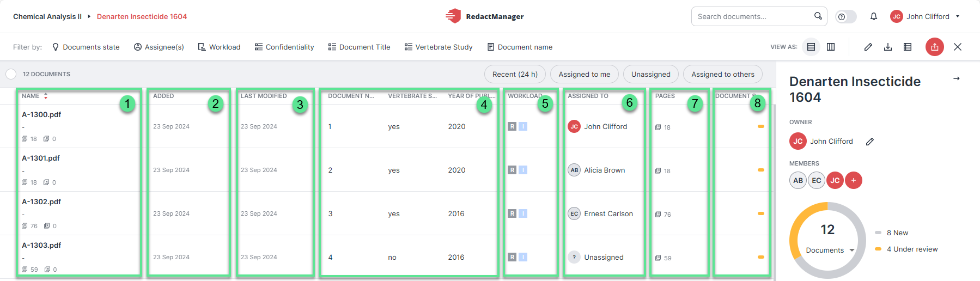The width and height of the screenshot is (980, 281).
Task: Click the pages icon in A-1300.pdf Pages column
Action: tap(658, 127)
